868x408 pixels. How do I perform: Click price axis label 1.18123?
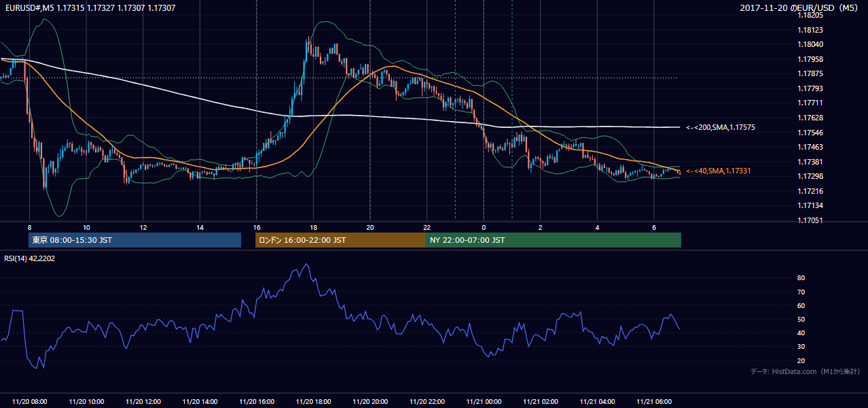[810, 30]
